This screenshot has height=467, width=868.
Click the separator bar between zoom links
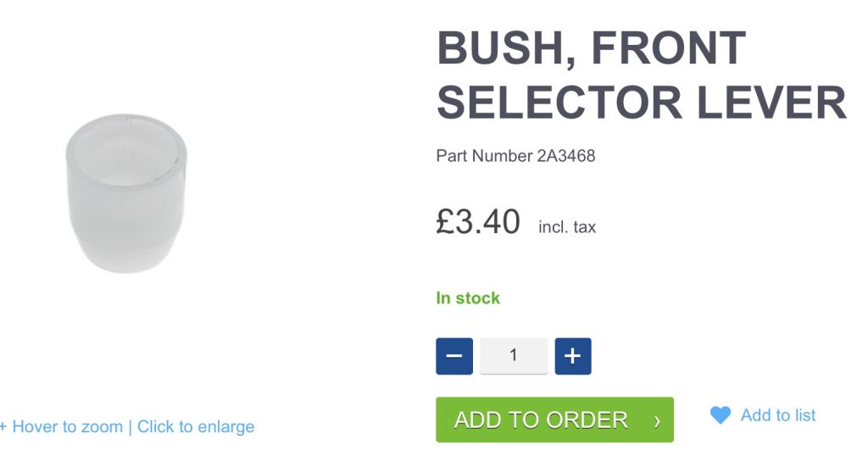pyautogui.click(x=130, y=427)
